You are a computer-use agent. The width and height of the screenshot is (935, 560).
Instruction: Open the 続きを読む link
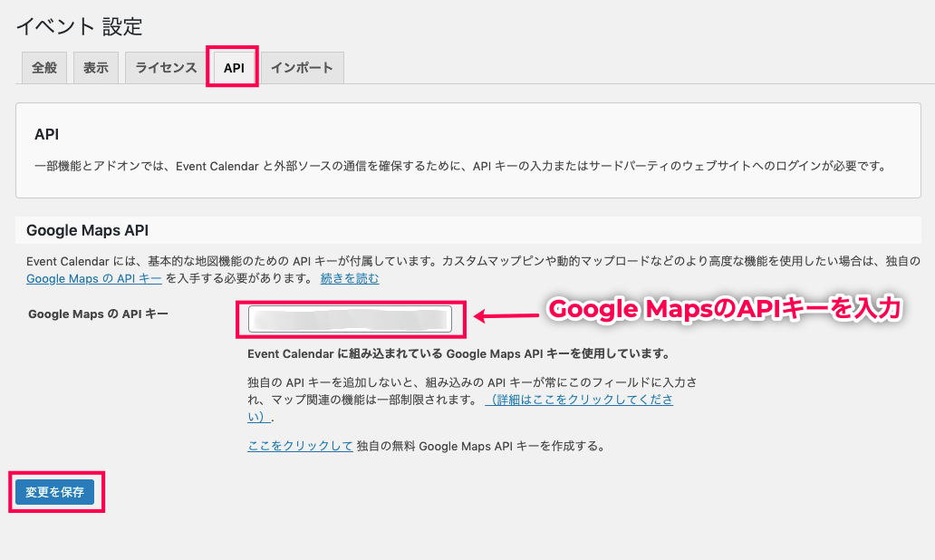pyautogui.click(x=350, y=278)
